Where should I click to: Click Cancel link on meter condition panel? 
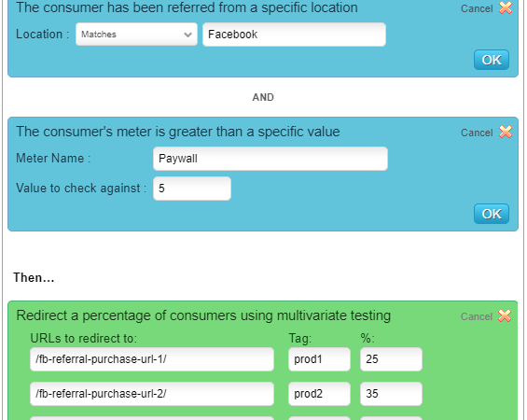(477, 133)
